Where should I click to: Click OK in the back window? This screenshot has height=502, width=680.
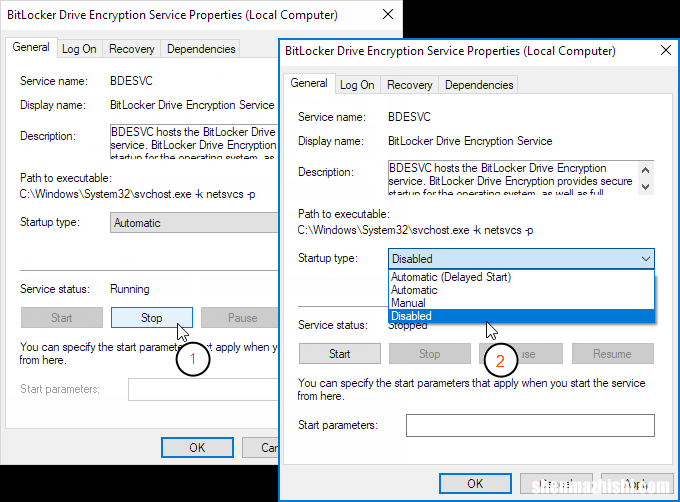[x=197, y=447]
